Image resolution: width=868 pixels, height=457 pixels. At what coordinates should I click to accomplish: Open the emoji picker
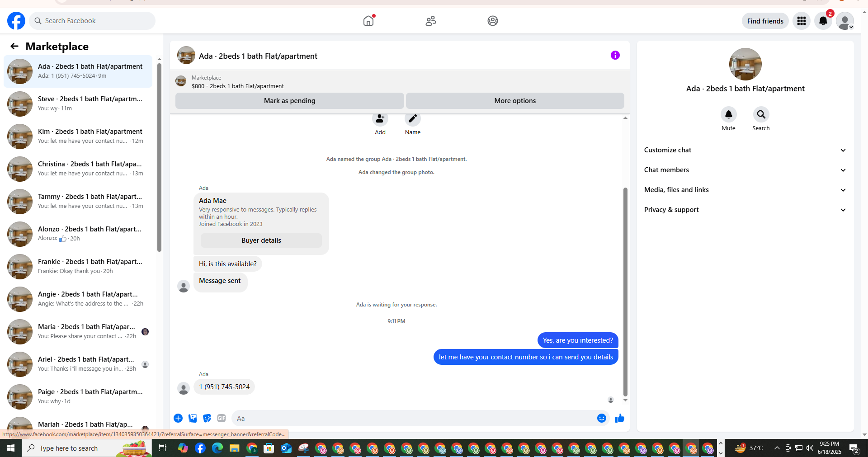pos(602,418)
